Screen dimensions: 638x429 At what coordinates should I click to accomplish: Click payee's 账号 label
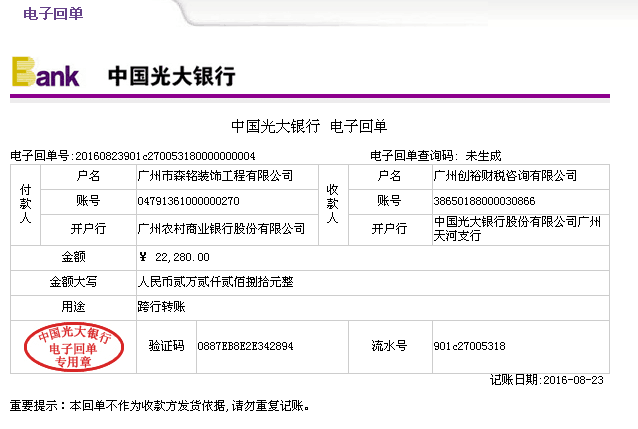(x=389, y=201)
